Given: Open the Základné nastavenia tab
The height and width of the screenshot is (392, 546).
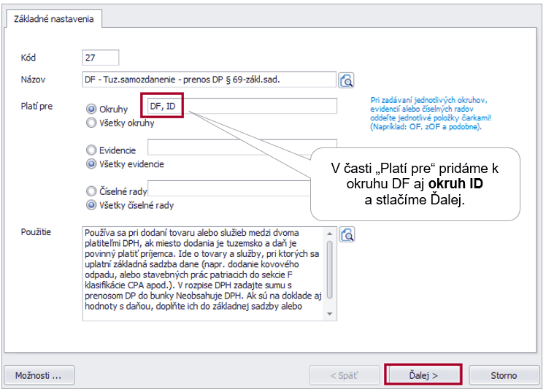Looking at the screenshot, I should point(54,19).
